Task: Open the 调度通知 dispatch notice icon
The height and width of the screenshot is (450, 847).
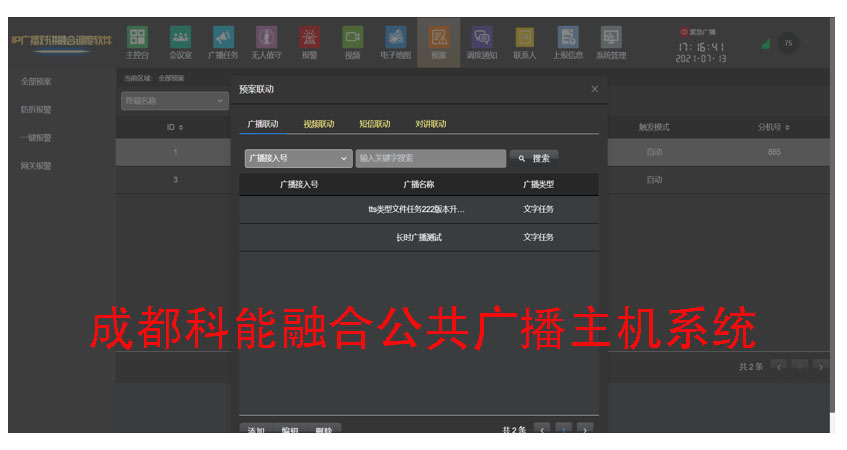Action: pyautogui.click(x=482, y=43)
